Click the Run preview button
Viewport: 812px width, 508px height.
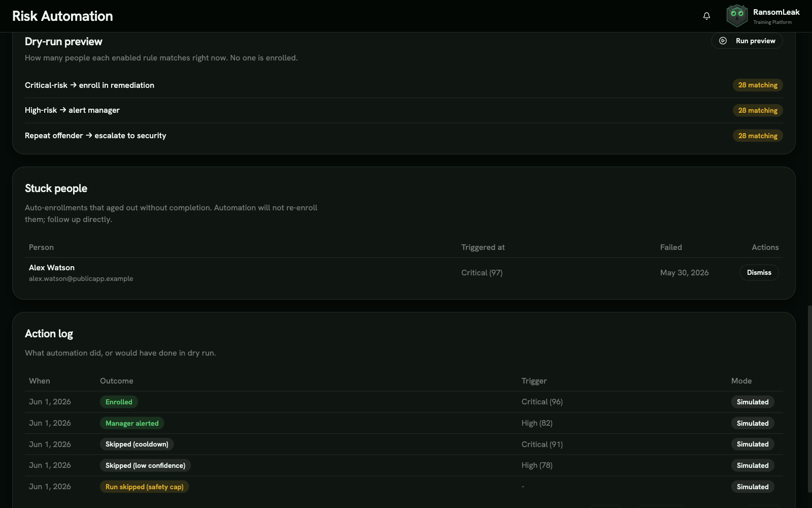click(x=747, y=41)
